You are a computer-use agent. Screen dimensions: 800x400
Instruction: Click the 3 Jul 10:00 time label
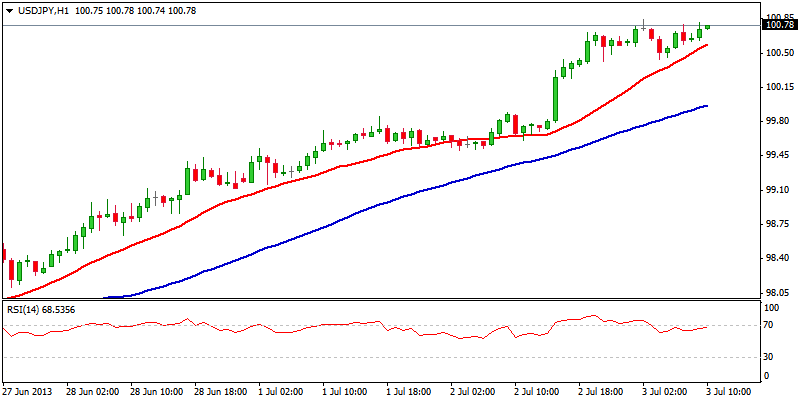pyautogui.click(x=728, y=392)
